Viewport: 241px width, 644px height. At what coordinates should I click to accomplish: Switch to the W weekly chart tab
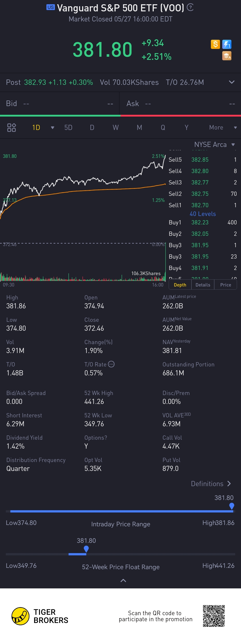tap(116, 128)
